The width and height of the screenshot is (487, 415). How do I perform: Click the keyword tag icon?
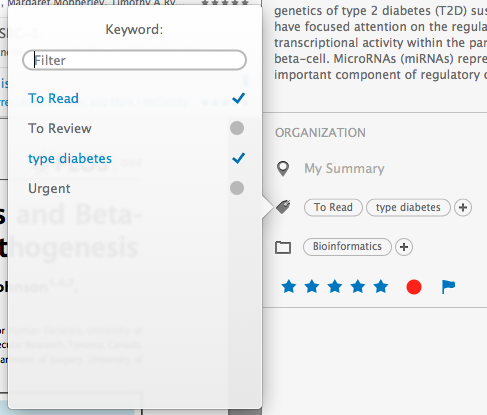[x=283, y=207]
